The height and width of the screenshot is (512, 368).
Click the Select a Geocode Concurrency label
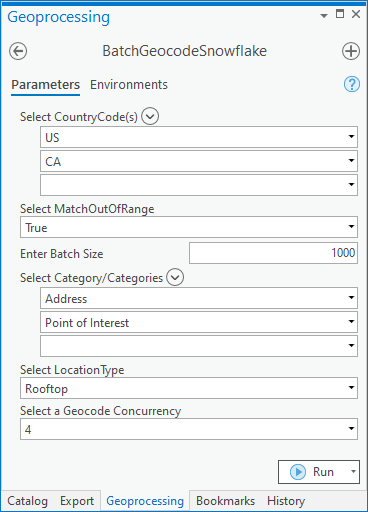coord(100,411)
